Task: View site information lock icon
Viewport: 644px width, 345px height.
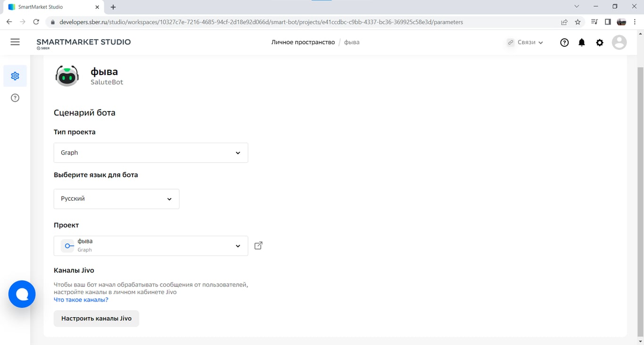Action: [x=52, y=22]
